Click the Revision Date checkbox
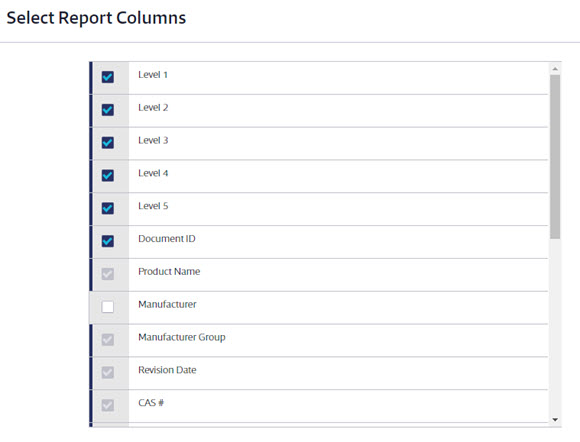580x442 pixels. pyautogui.click(x=108, y=372)
